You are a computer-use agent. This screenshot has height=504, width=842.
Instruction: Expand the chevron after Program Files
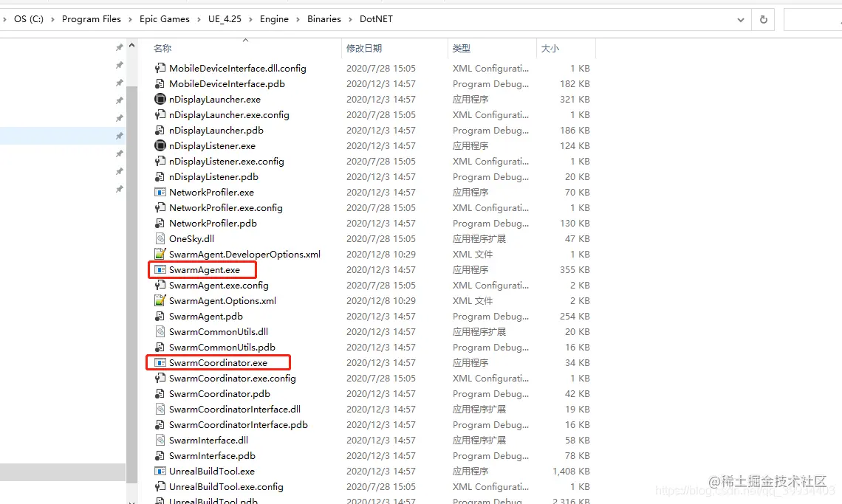tap(130, 19)
